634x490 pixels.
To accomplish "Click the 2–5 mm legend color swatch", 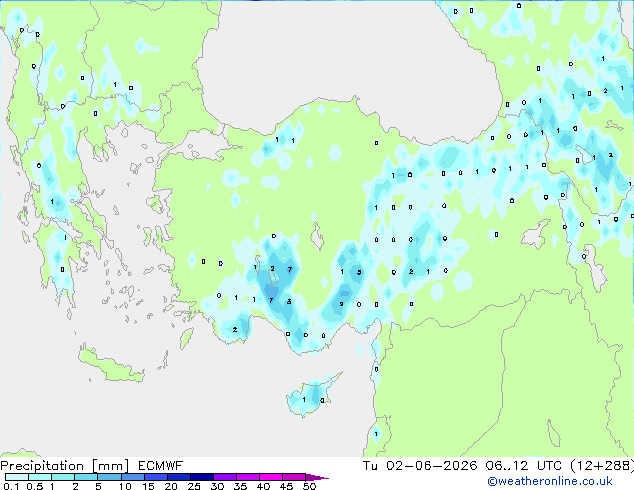I will 86,477.
